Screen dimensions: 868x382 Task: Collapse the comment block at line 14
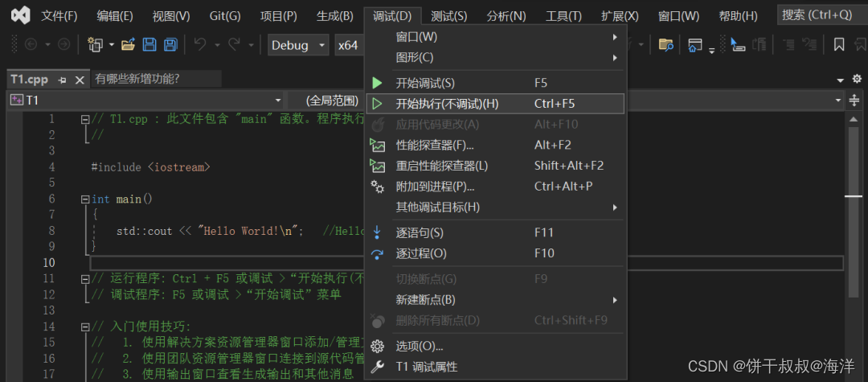(85, 327)
